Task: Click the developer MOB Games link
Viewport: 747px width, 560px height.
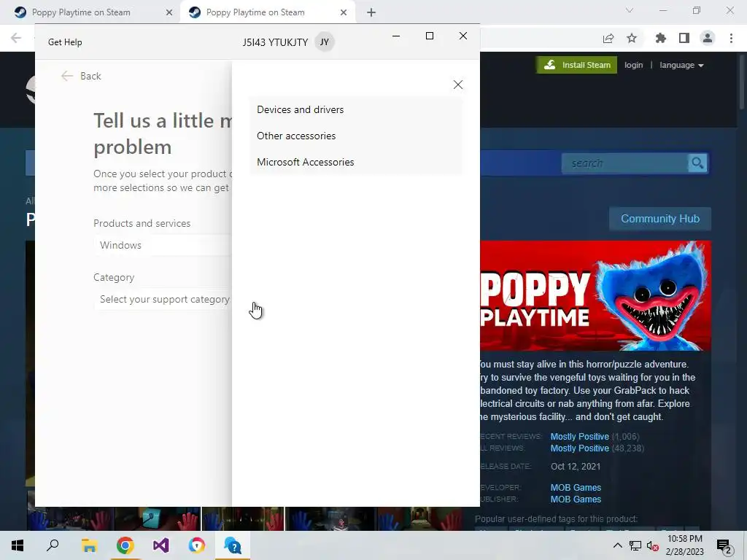Action: tap(576, 488)
